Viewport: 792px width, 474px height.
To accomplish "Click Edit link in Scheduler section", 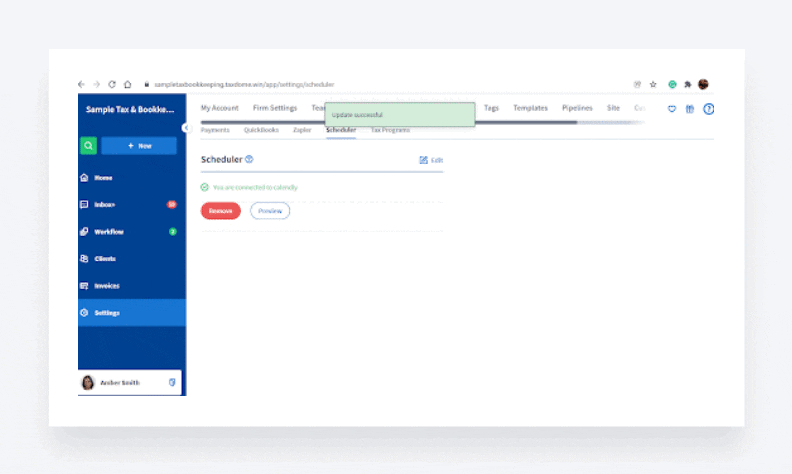I will click(431, 160).
